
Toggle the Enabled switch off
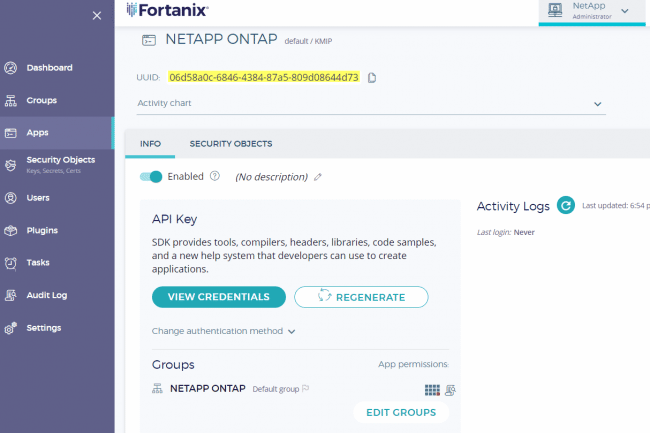pos(151,177)
